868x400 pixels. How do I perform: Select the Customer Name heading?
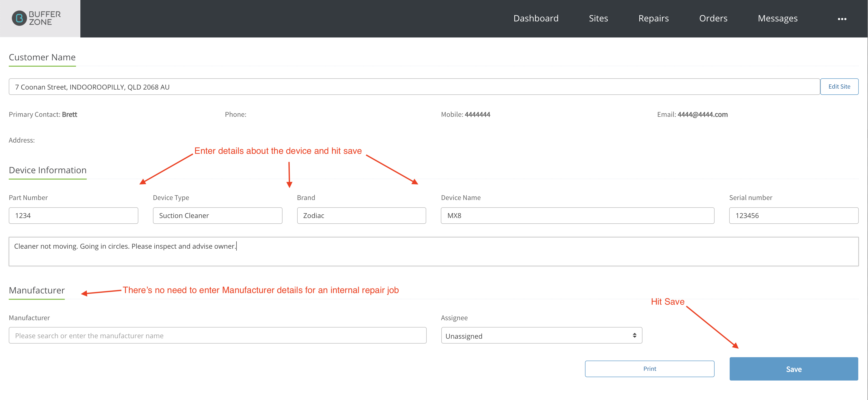point(42,57)
